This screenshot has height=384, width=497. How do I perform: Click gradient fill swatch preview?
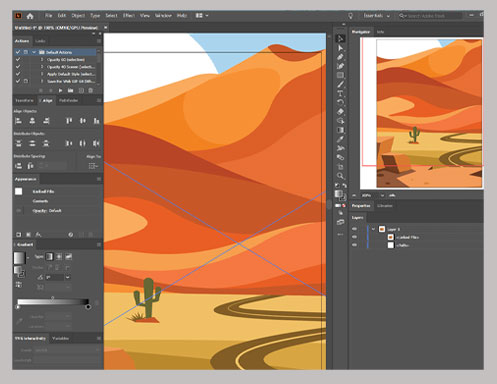[19, 258]
